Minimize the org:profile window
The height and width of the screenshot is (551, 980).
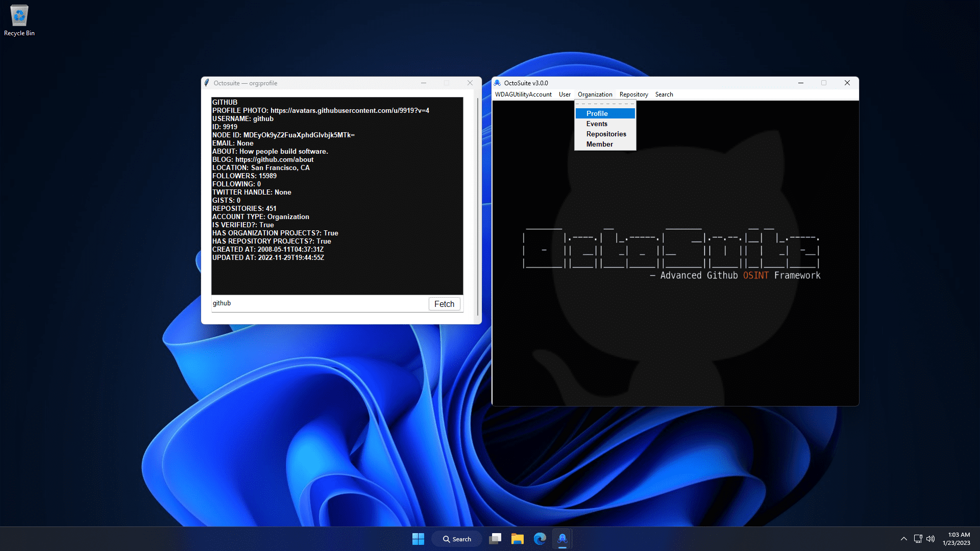click(x=424, y=83)
